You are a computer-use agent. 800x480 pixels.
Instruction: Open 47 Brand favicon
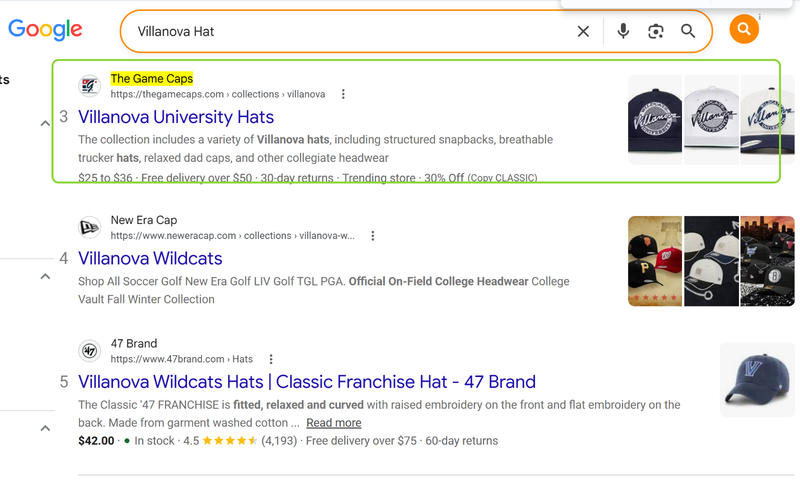tap(89, 350)
